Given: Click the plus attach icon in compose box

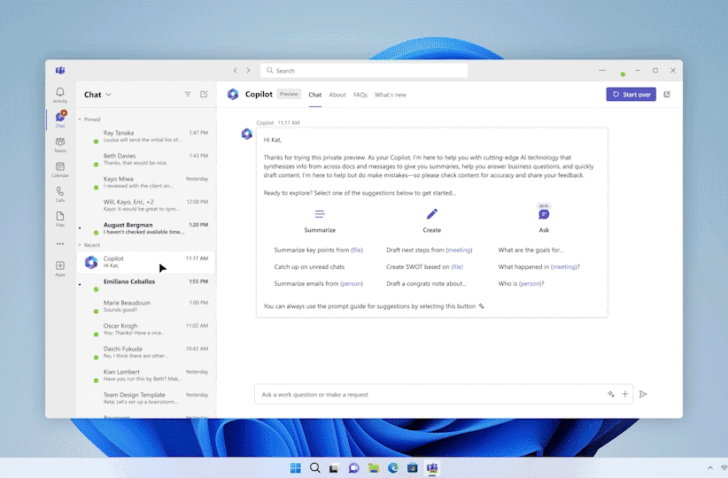Looking at the screenshot, I should [x=625, y=394].
